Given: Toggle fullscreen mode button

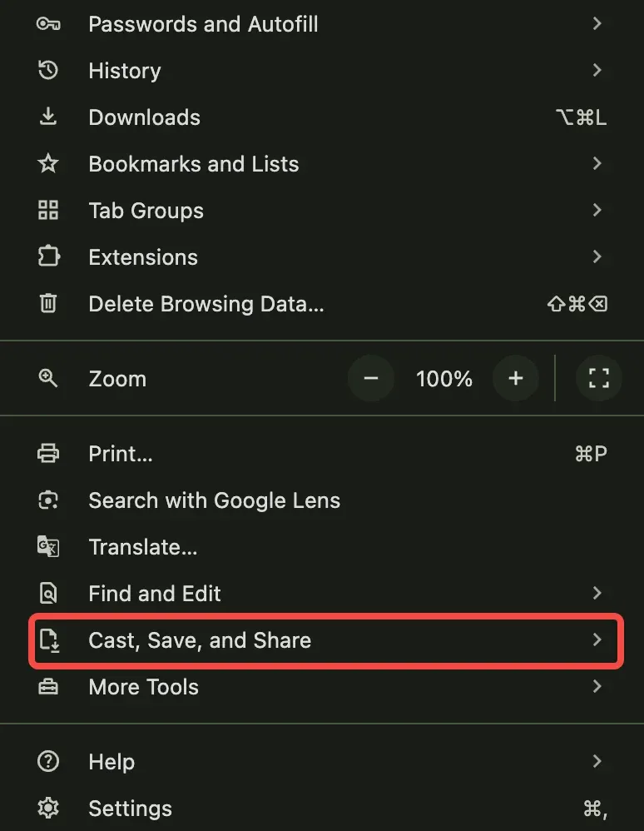Looking at the screenshot, I should click(x=598, y=378).
